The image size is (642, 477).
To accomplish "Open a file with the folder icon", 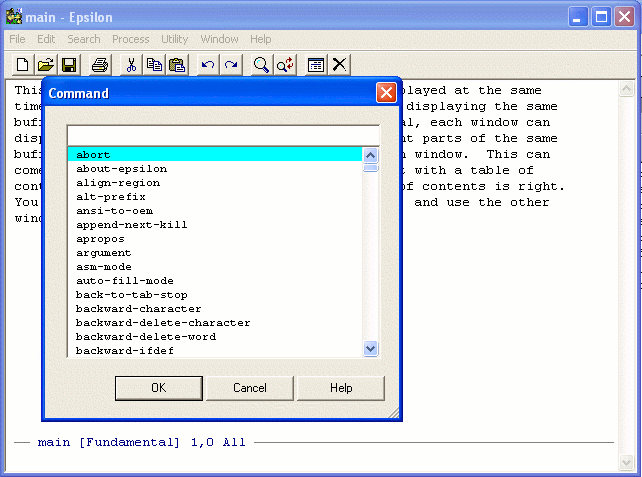I will (x=45, y=65).
